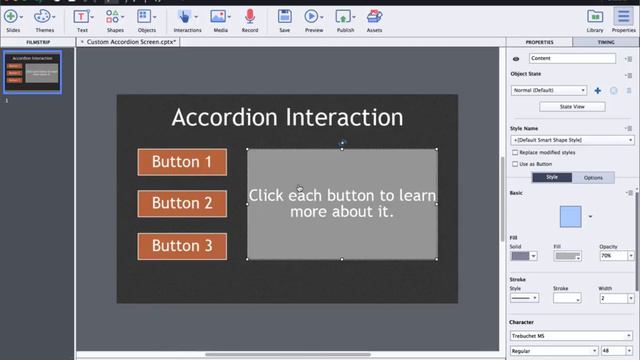Click the Content object name field
Image resolution: width=640 pixels, height=360 pixels.
coord(572,58)
